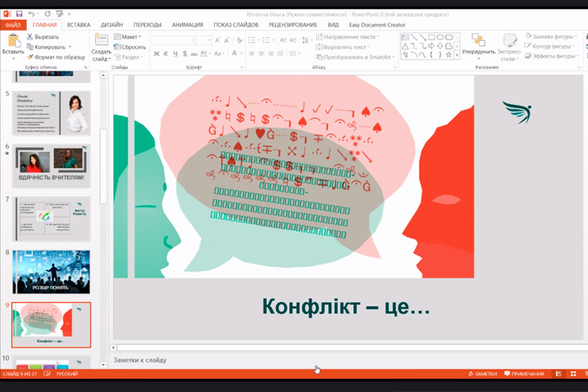Open the Заливка фигуры fill dropdown
Screen dimensions: 588x392
pyautogui.click(x=552, y=37)
